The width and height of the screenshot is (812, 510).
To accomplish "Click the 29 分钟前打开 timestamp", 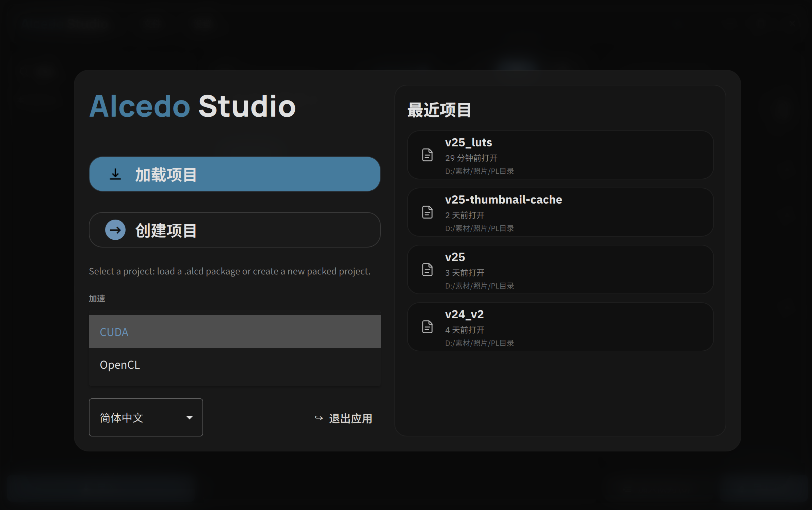I will (x=471, y=158).
